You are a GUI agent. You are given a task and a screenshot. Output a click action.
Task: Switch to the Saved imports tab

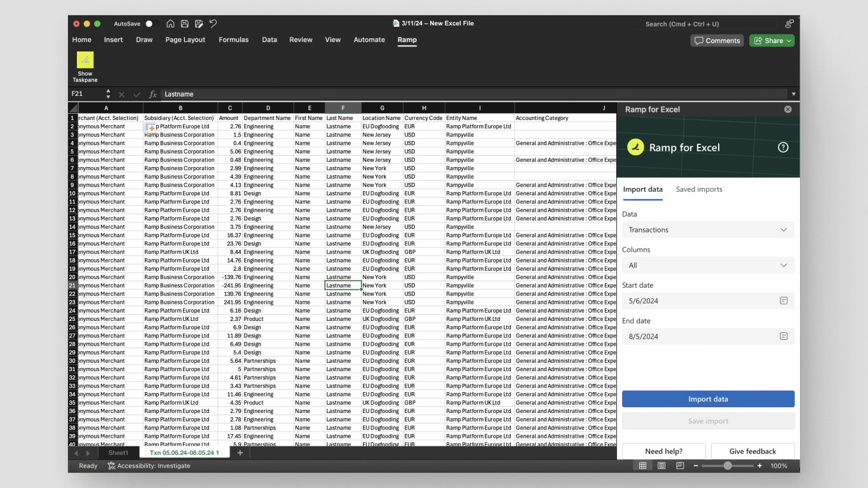[x=699, y=189]
